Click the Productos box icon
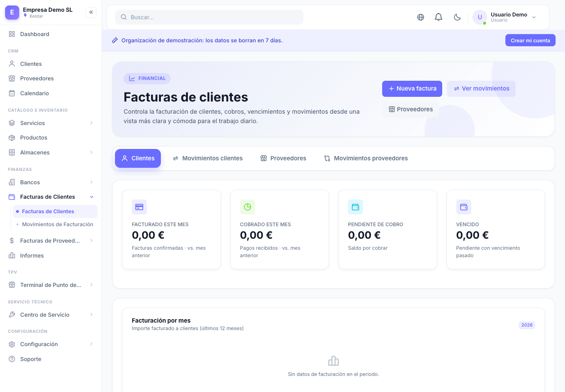Screen dimensions: 565x392 [x=12, y=138]
